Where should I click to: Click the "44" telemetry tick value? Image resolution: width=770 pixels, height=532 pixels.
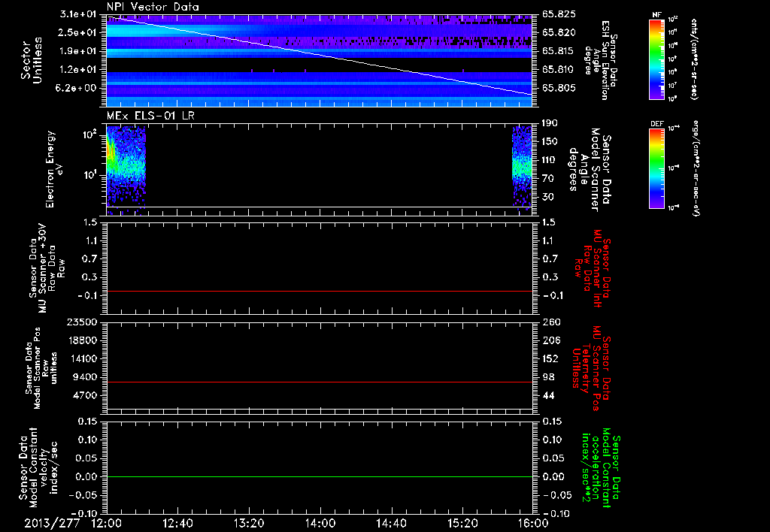548,395
